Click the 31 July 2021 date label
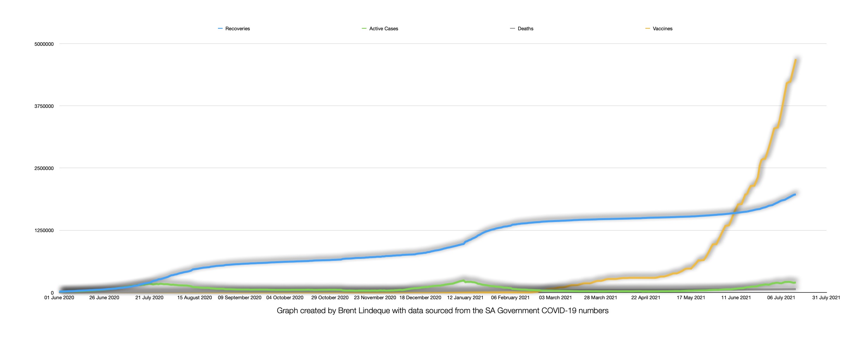This screenshot has height=340, width=868. point(826,298)
